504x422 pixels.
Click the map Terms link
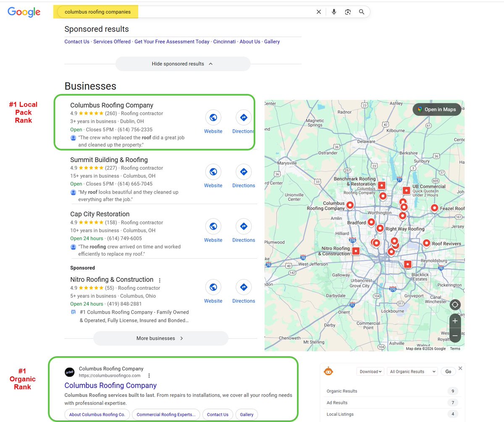click(455, 349)
